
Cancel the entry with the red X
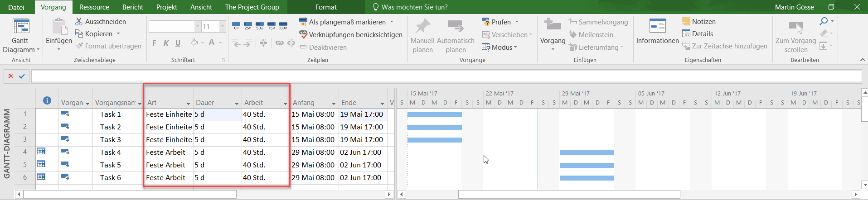pyautogui.click(x=11, y=76)
